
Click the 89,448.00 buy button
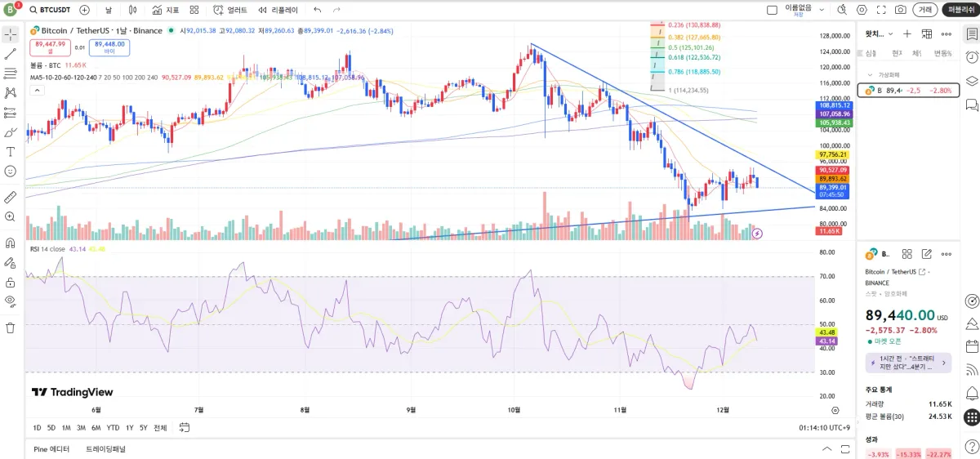tap(109, 47)
